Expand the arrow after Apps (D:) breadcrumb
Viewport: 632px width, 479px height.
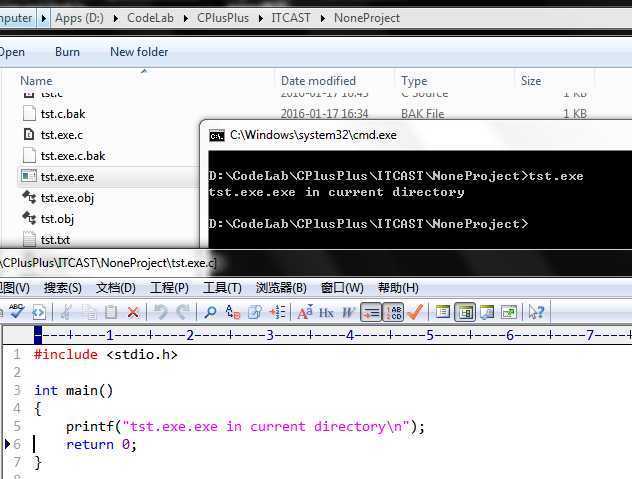point(116,19)
